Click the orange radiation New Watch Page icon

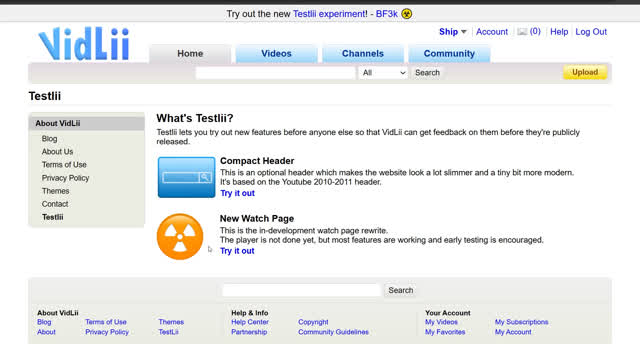point(180,236)
